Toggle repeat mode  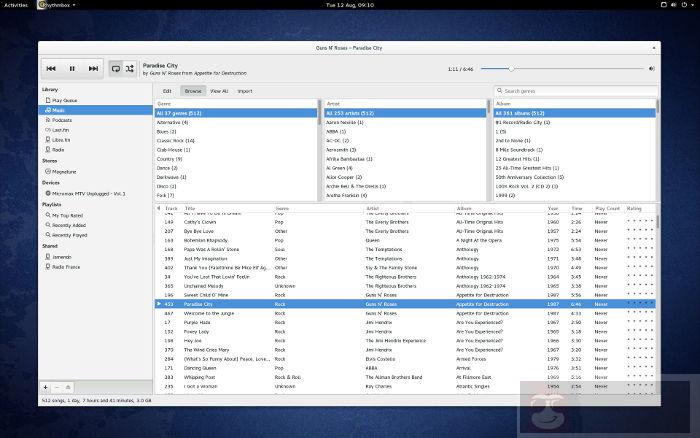(x=116, y=69)
